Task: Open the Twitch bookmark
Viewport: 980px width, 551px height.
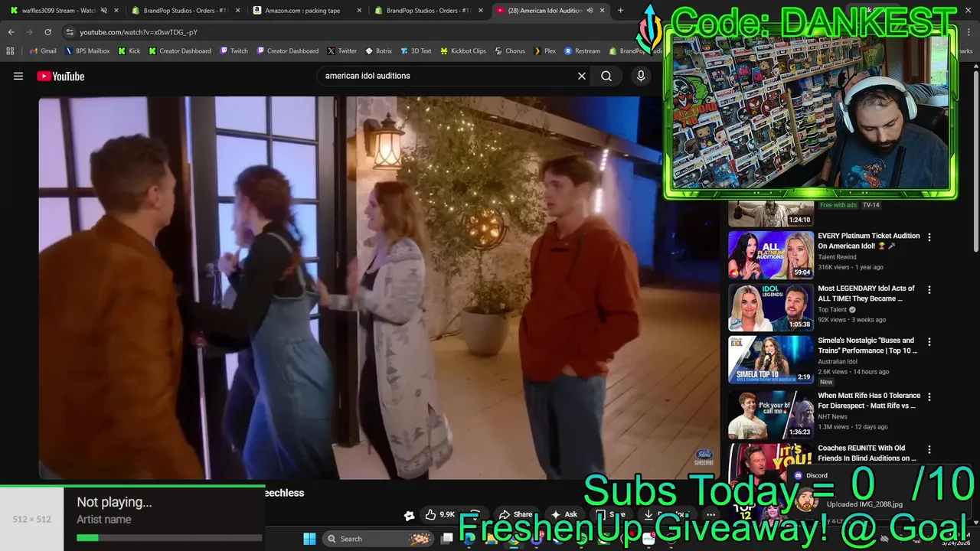Action: pyautogui.click(x=234, y=51)
